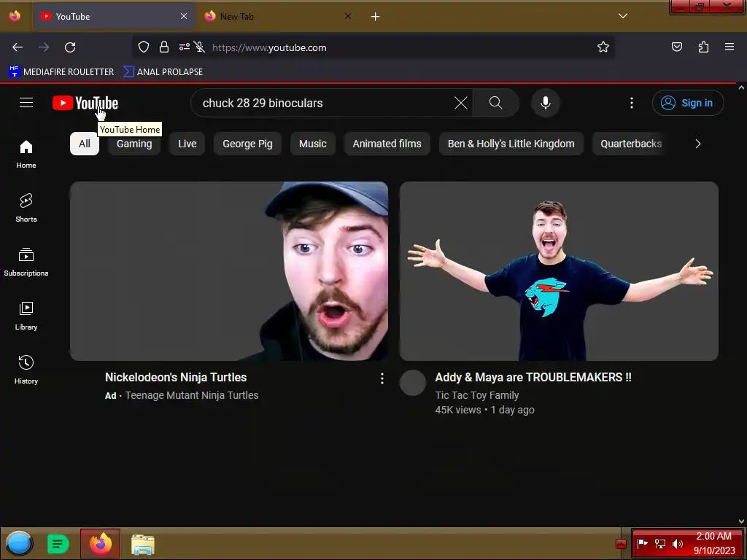This screenshot has width=747, height=560.
Task: Open YouTube settings three-dot menu
Action: point(632,103)
